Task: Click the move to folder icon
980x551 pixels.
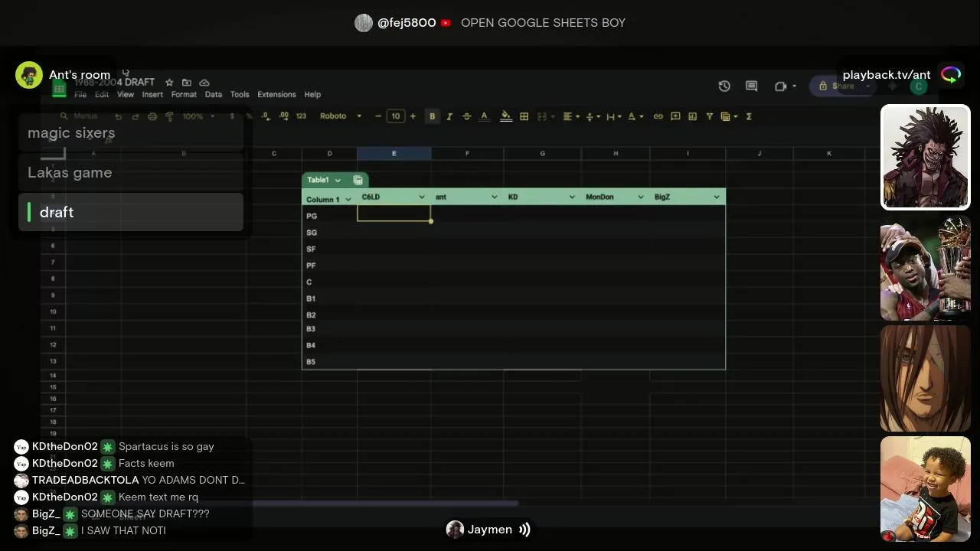Action: pos(187,83)
